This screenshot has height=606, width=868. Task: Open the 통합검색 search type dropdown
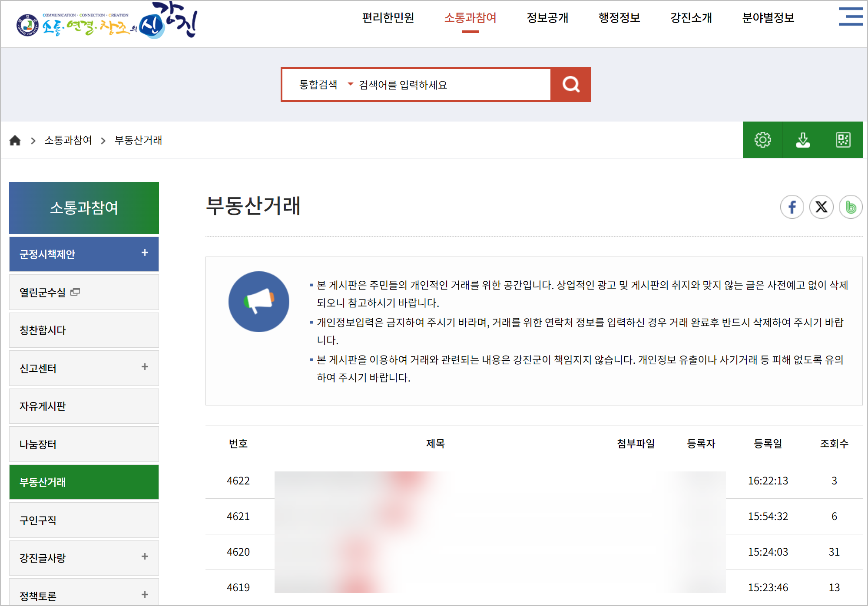(326, 85)
